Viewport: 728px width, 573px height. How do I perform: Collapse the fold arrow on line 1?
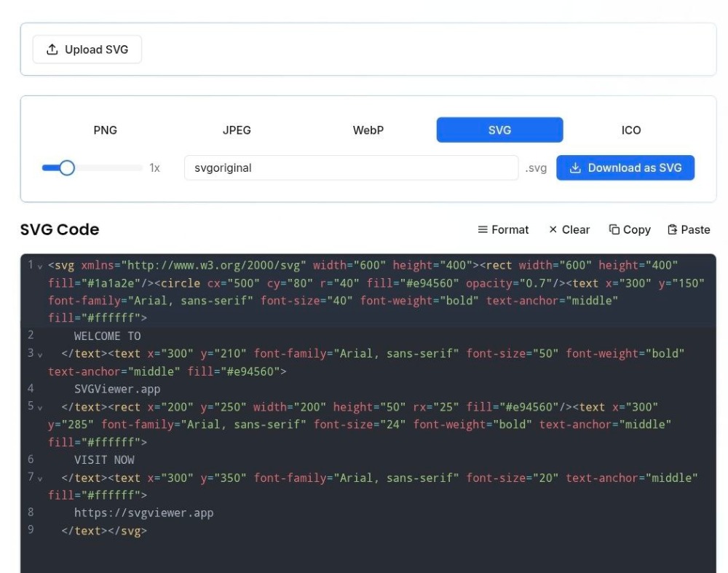40,266
